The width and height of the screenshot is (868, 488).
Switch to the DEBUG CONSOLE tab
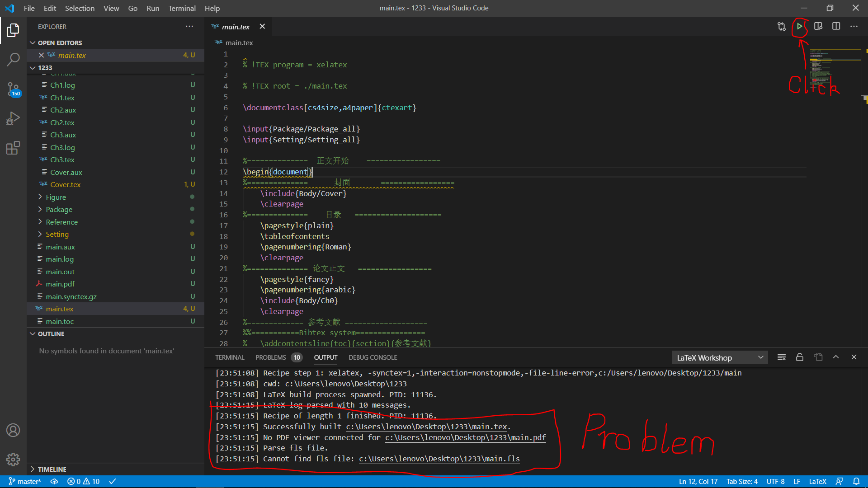click(373, 357)
